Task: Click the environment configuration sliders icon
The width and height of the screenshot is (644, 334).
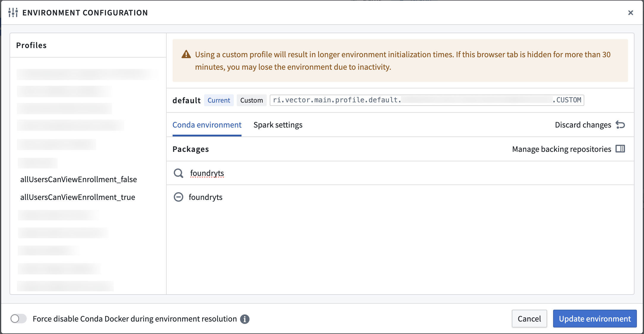Action: pyautogui.click(x=13, y=13)
